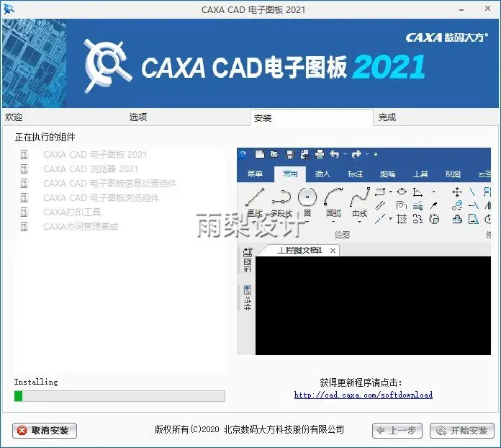Viewport: 501px width, 448px height.
Task: Click the 'Installing' status text
Action: [36, 382]
